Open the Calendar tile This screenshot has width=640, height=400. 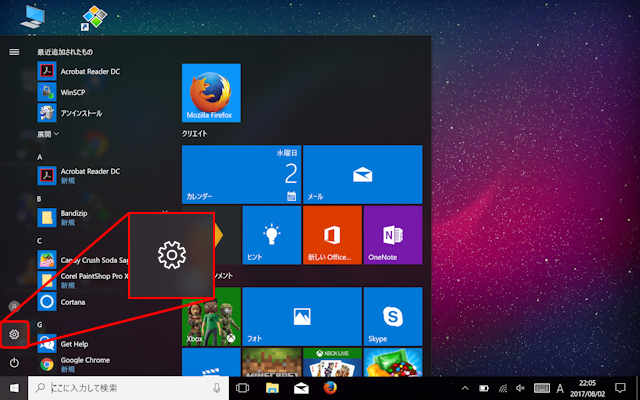tap(241, 174)
